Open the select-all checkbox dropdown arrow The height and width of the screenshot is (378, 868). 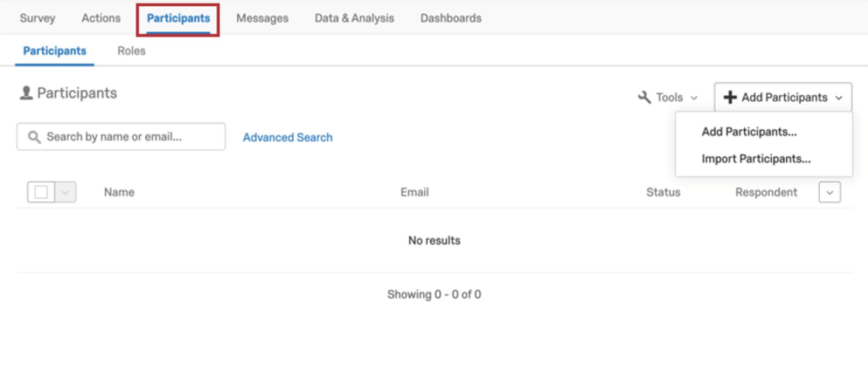[x=66, y=192]
